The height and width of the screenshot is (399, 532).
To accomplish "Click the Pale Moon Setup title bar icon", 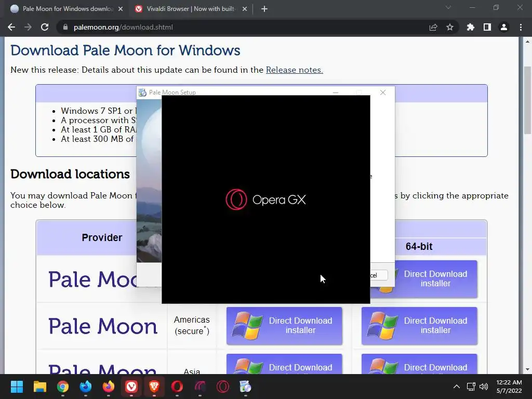I will (142, 92).
